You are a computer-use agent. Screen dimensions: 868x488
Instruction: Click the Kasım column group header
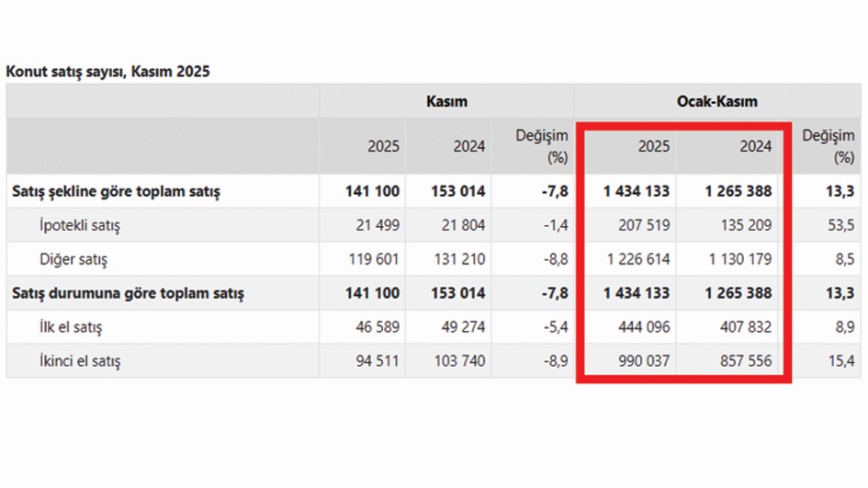click(446, 101)
